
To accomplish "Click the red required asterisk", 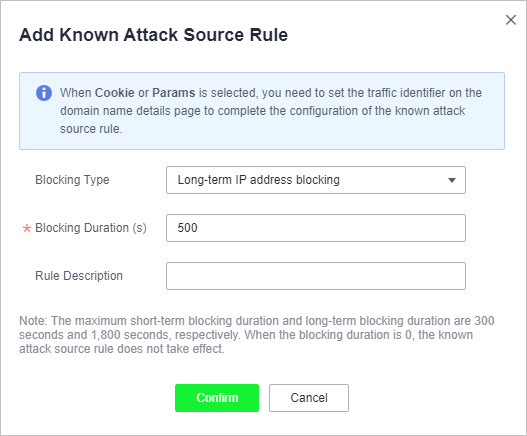I will click(27, 229).
